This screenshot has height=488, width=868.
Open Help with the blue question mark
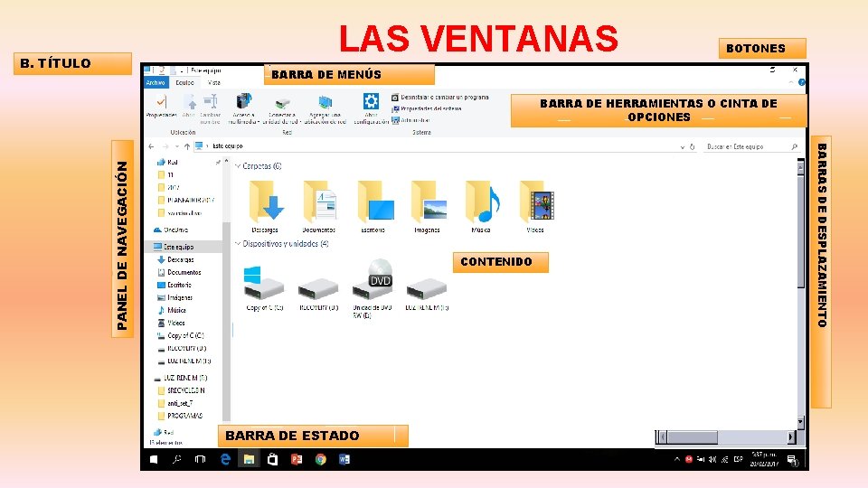click(802, 82)
